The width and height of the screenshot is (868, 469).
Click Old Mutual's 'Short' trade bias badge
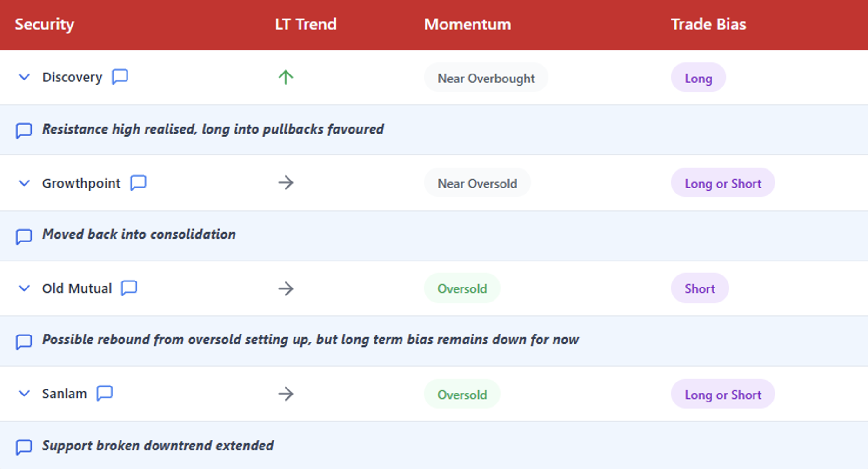[700, 288]
